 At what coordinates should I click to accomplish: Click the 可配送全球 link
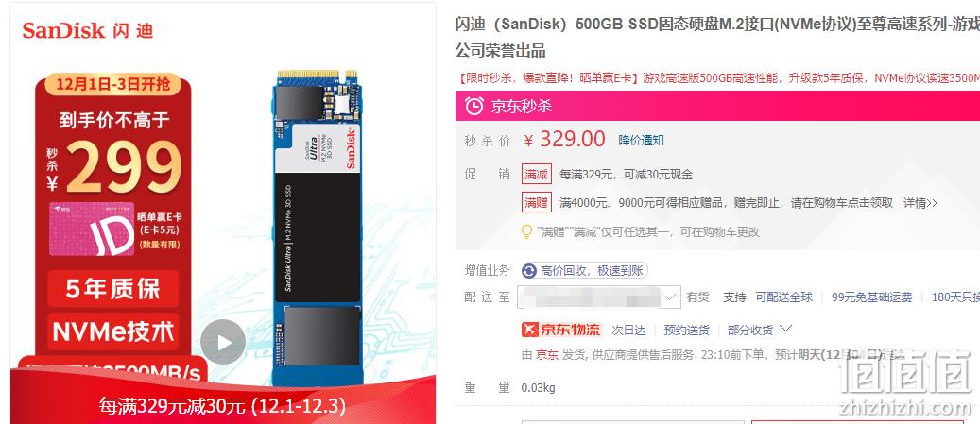coord(783,297)
